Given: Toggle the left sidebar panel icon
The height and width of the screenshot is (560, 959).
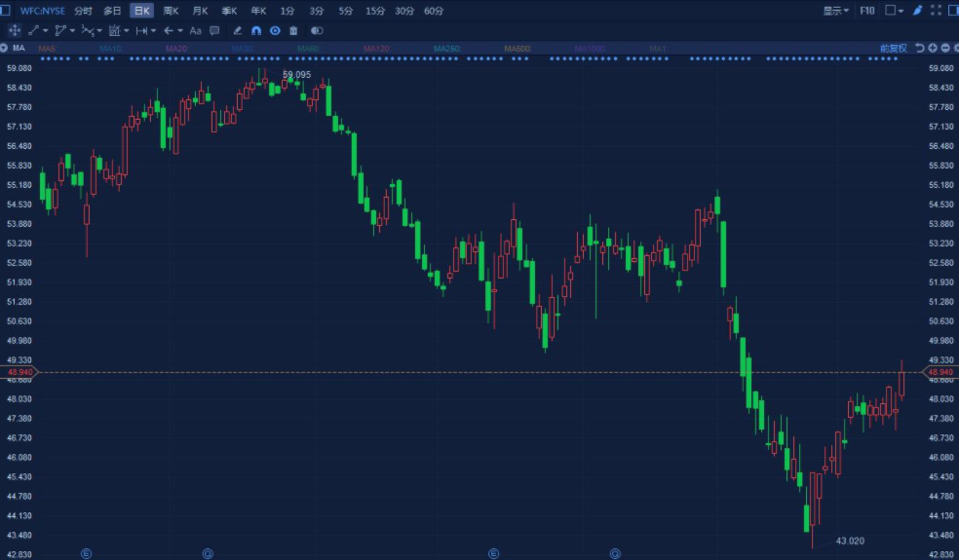Looking at the screenshot, I should (4, 11).
